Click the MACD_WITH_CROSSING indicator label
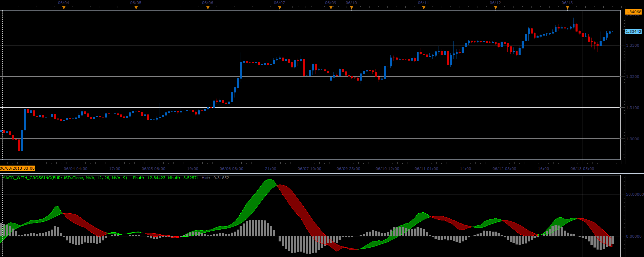644x257 pixels. [x=66, y=178]
